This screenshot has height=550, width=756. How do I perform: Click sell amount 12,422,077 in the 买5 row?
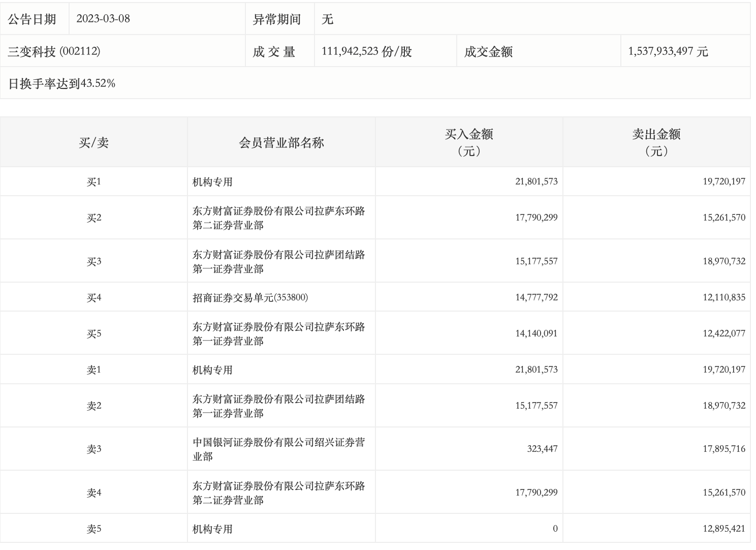[723, 333]
